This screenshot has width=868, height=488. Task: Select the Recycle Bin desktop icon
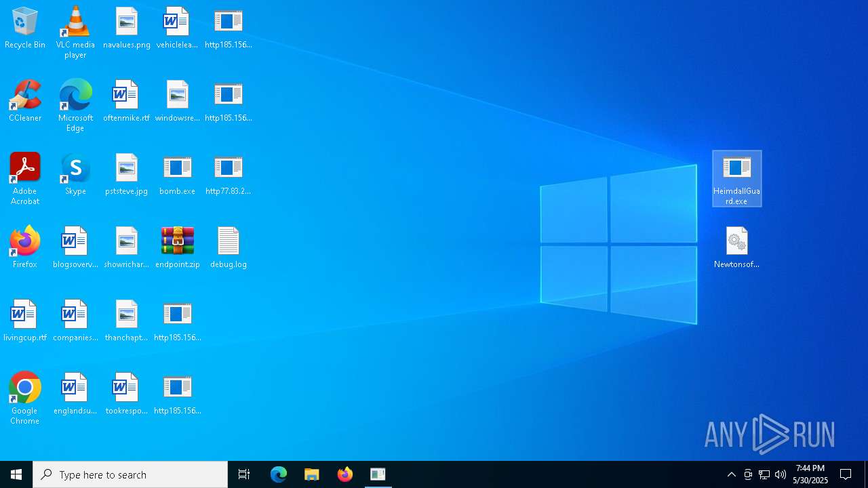pyautogui.click(x=25, y=28)
